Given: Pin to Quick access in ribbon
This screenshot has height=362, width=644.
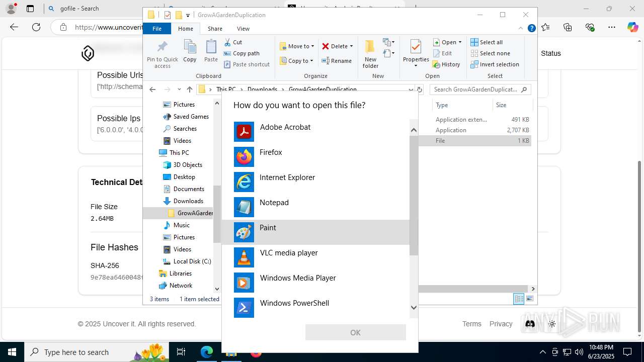Looking at the screenshot, I should [x=162, y=54].
